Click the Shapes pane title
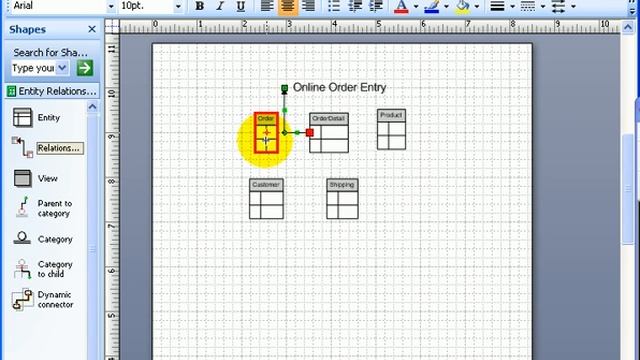This screenshot has height=360, width=640. point(27,29)
